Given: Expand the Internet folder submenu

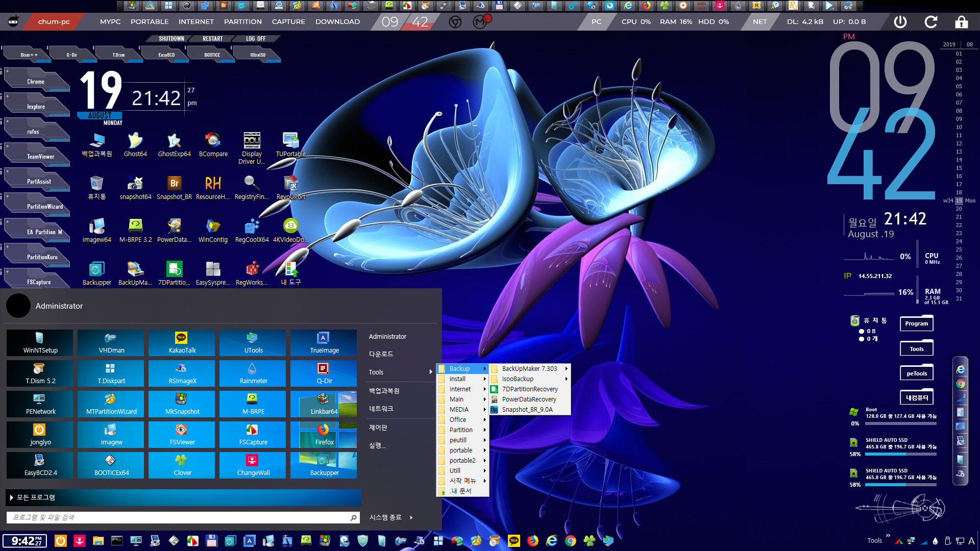Looking at the screenshot, I should tap(462, 389).
